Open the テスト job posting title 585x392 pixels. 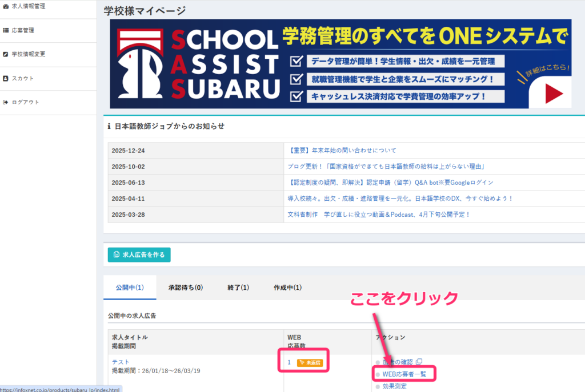click(121, 362)
